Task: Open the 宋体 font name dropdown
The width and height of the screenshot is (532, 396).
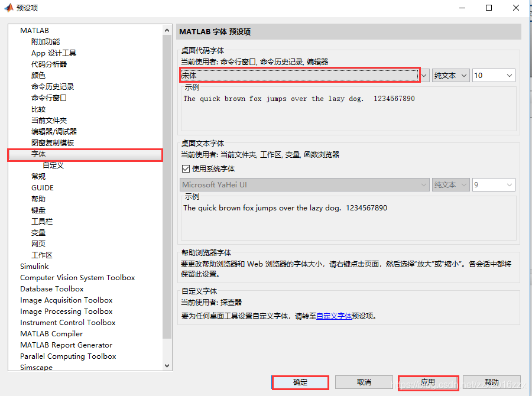Action: click(300, 75)
